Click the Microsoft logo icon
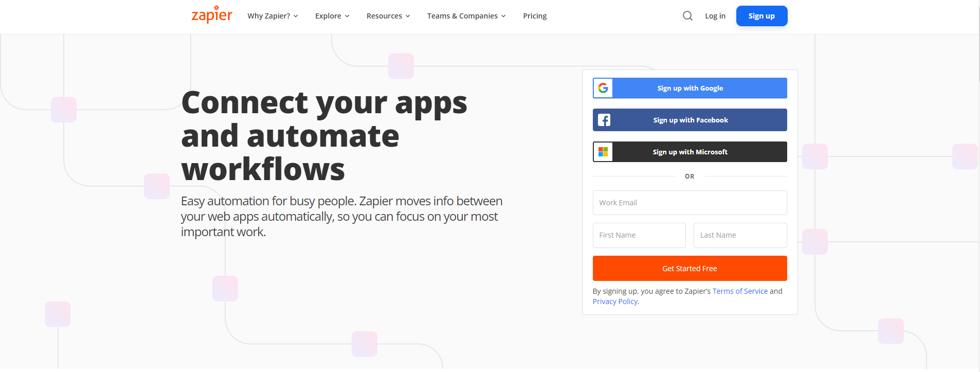980x372 pixels. (603, 152)
